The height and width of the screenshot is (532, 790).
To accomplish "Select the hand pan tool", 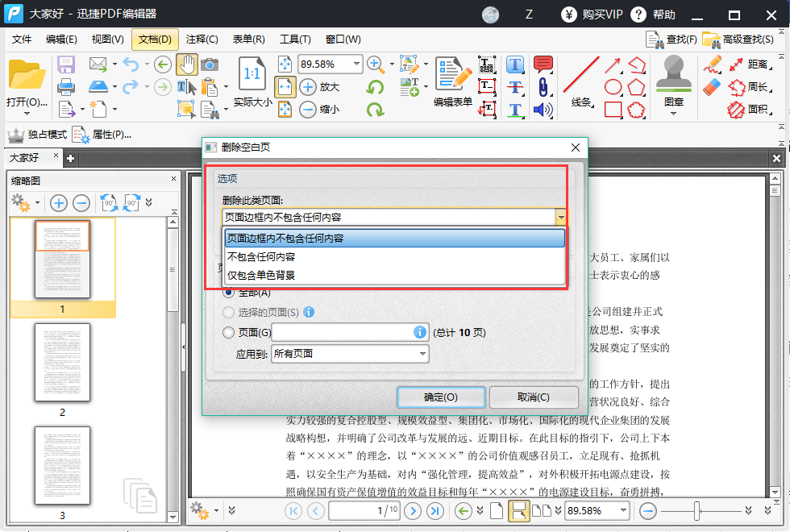I will (187, 64).
